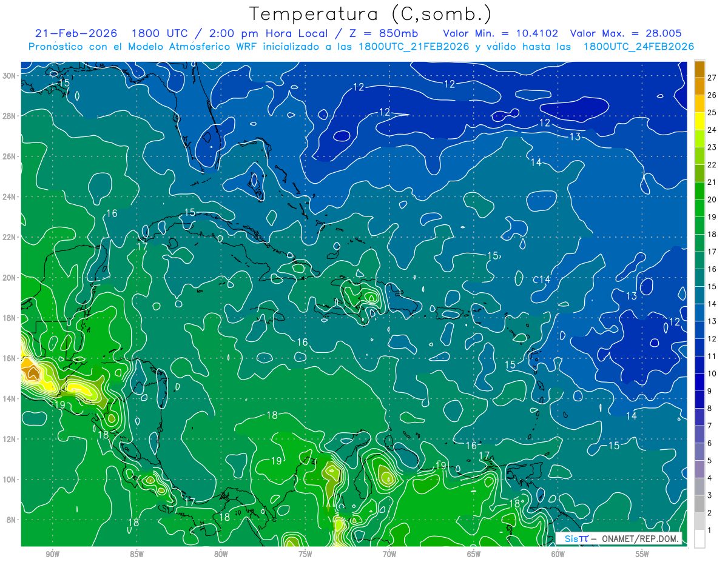
Task: Click legend scale number '25'
Action: click(712, 112)
